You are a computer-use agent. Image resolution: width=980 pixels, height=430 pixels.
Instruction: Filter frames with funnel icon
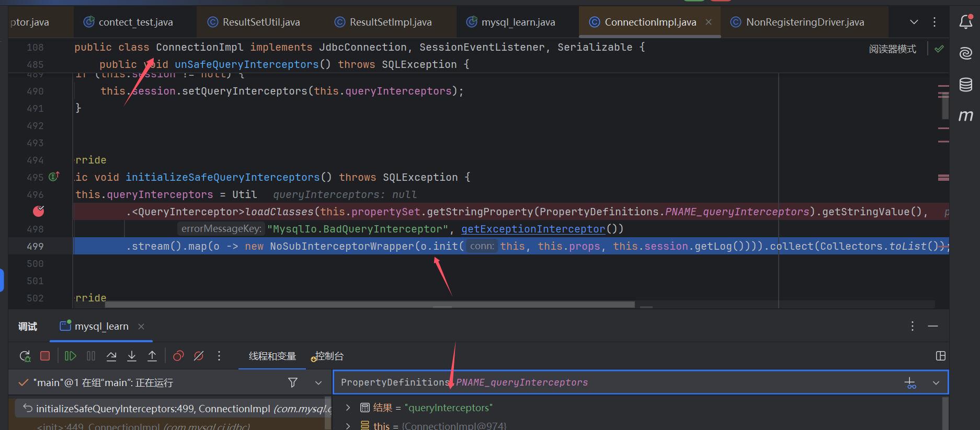coord(293,382)
